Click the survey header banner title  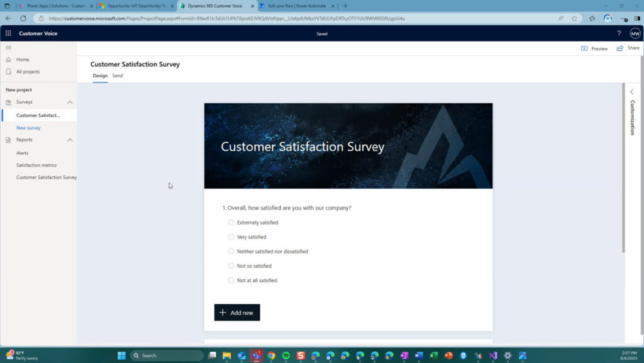303,147
